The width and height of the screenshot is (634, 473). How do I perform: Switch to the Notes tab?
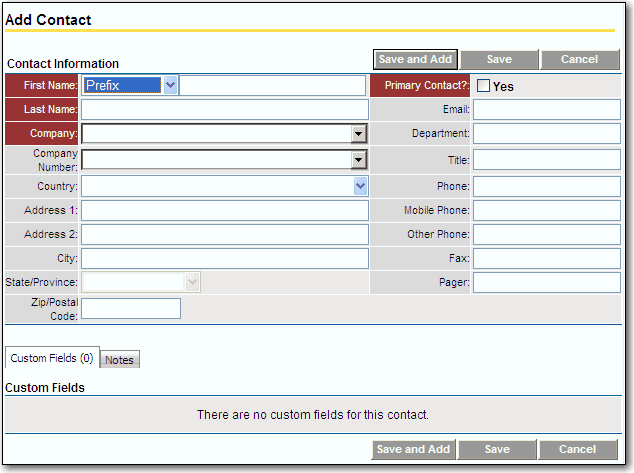119,359
